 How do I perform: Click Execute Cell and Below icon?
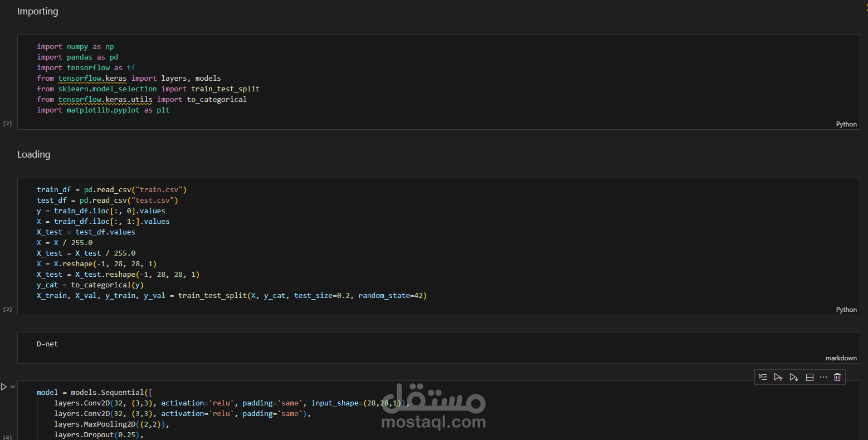pos(794,377)
